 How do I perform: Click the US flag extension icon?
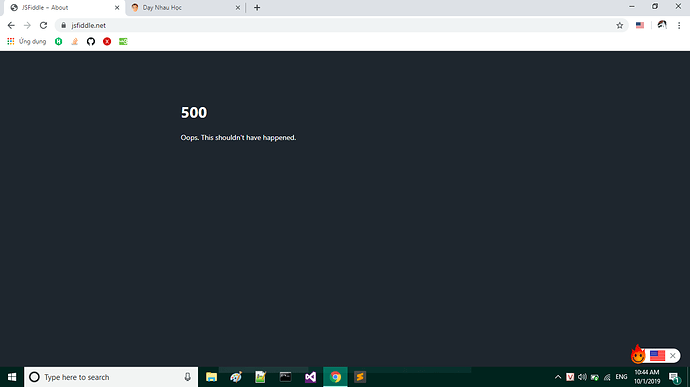tap(640, 26)
